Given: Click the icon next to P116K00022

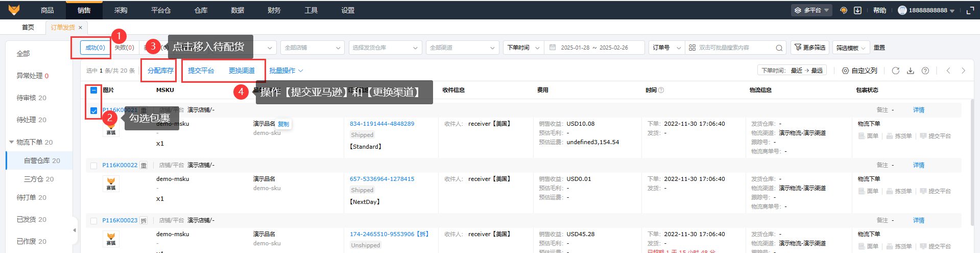Looking at the screenshot, I should (x=144, y=165).
